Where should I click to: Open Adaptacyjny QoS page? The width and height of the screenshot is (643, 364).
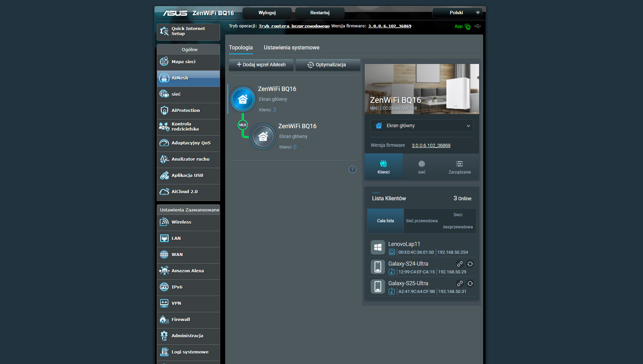188,143
